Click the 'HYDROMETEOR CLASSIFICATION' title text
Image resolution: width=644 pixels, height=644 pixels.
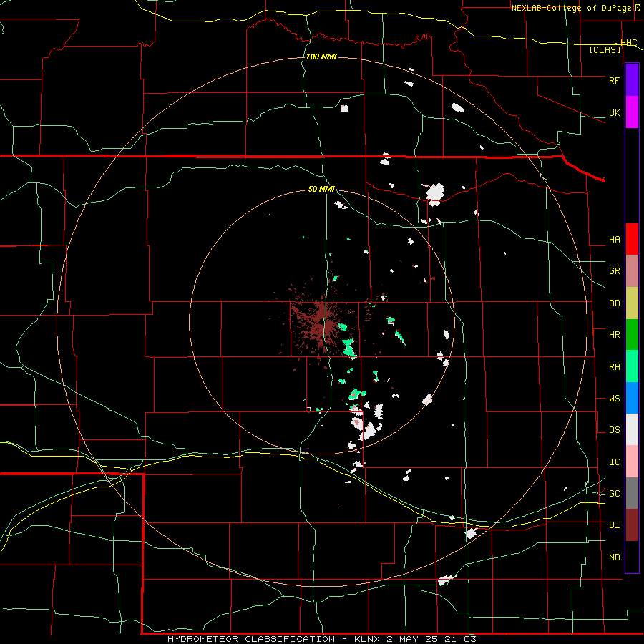point(251,639)
